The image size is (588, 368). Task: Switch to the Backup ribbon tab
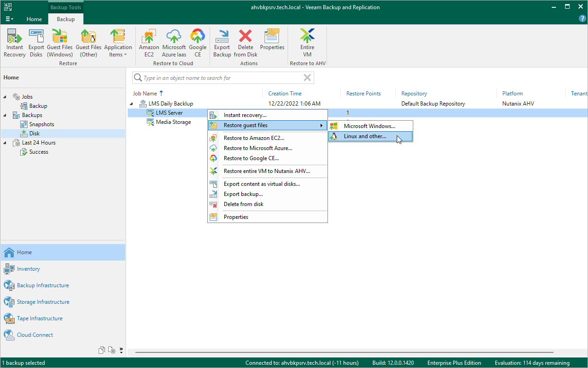coord(66,19)
